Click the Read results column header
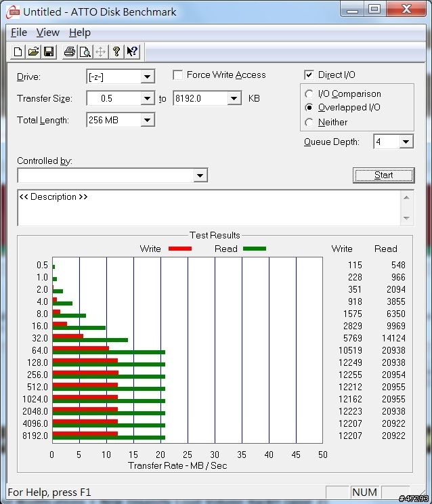The width and height of the screenshot is (432, 504). coord(386,249)
